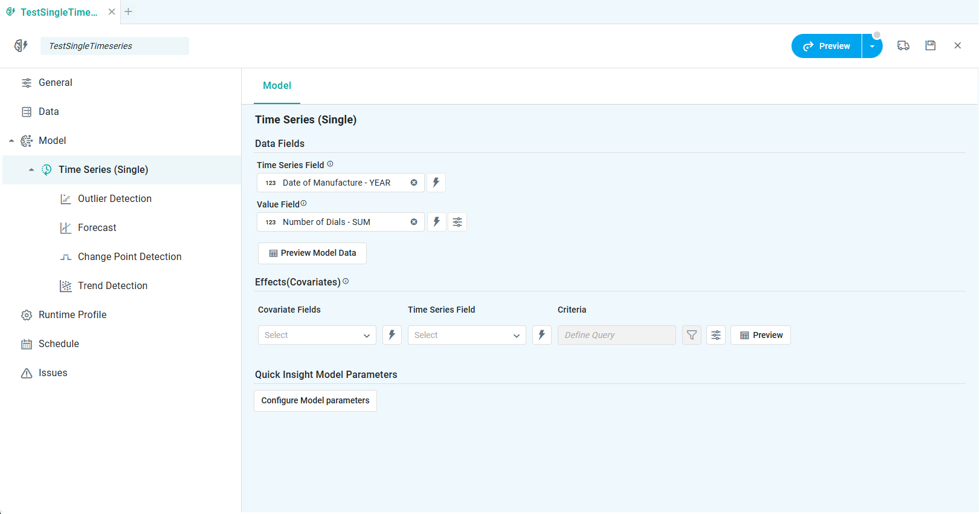Screen dimensions: 980x514
Task: Switch to the Model tab
Action: (x=277, y=86)
